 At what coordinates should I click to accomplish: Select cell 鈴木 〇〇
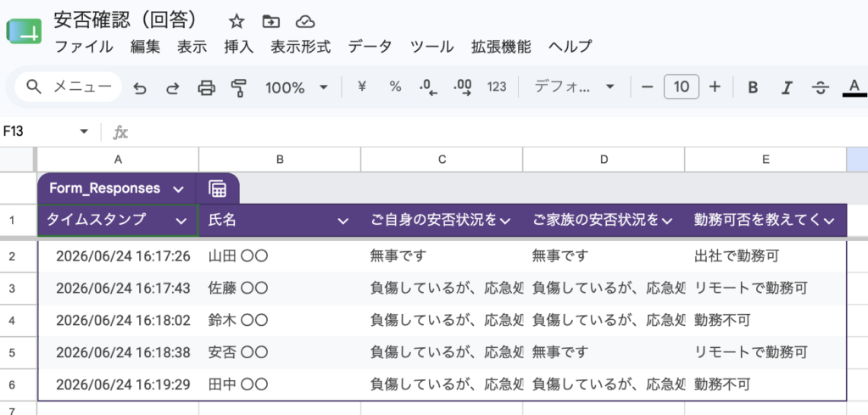pos(280,320)
